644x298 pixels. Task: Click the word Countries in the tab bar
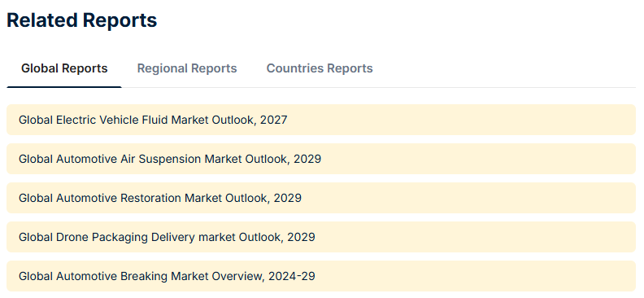(x=293, y=68)
